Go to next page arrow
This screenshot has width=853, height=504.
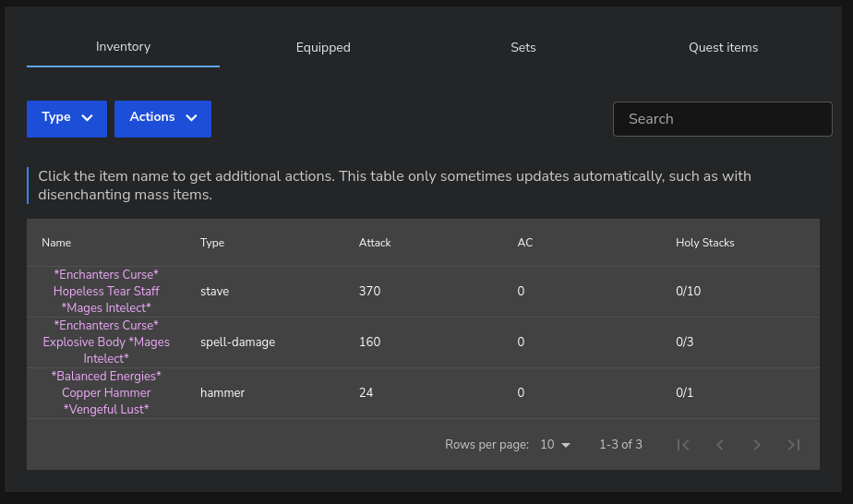pyautogui.click(x=757, y=445)
